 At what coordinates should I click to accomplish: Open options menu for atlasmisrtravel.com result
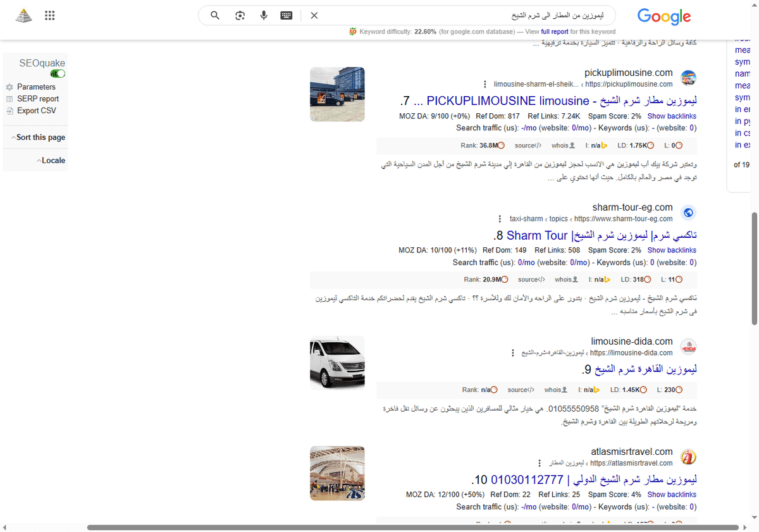coord(539,462)
